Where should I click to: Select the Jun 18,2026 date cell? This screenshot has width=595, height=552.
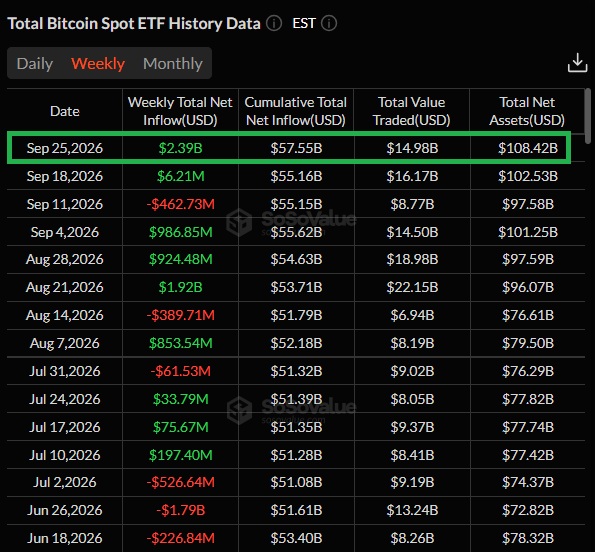point(65,538)
